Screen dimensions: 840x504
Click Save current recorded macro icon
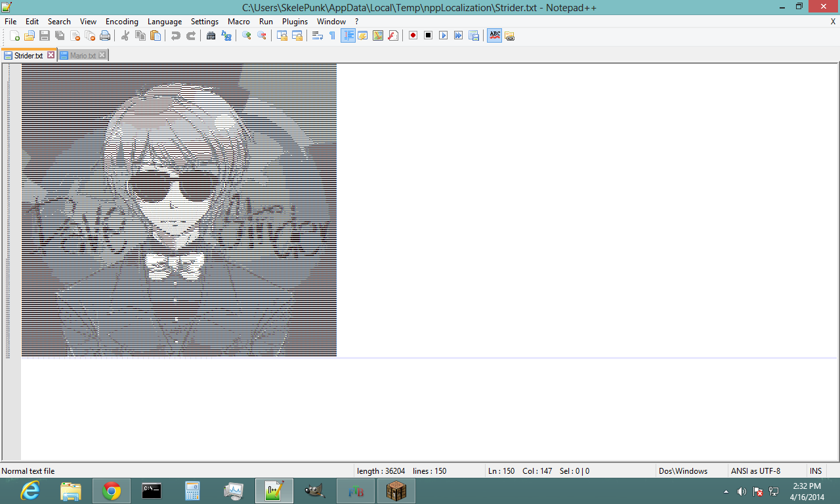click(473, 35)
